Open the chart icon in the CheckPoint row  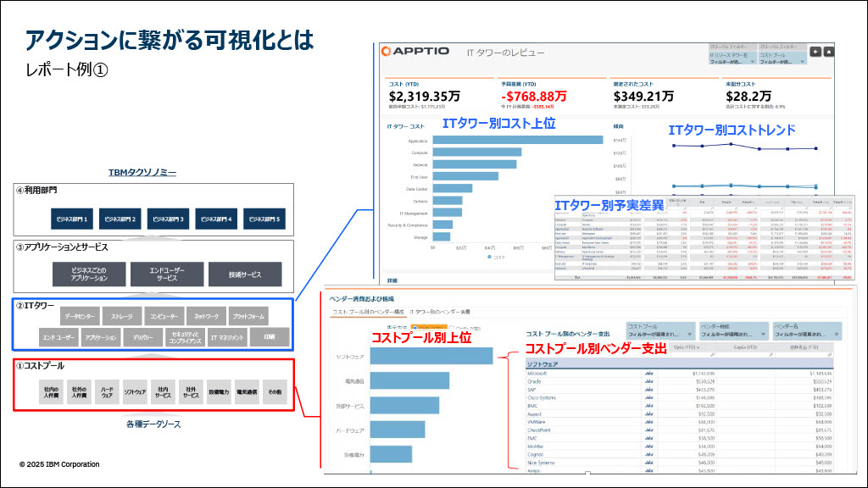point(648,430)
